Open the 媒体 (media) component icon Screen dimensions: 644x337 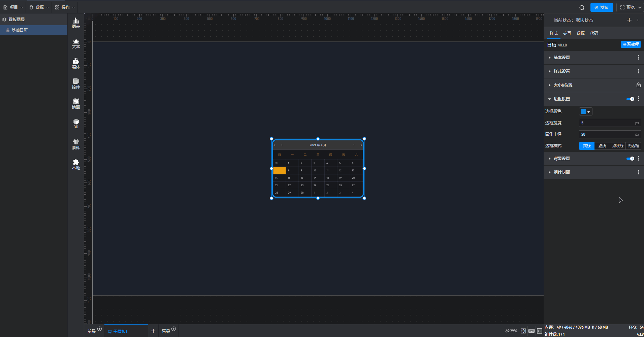pyautogui.click(x=76, y=63)
